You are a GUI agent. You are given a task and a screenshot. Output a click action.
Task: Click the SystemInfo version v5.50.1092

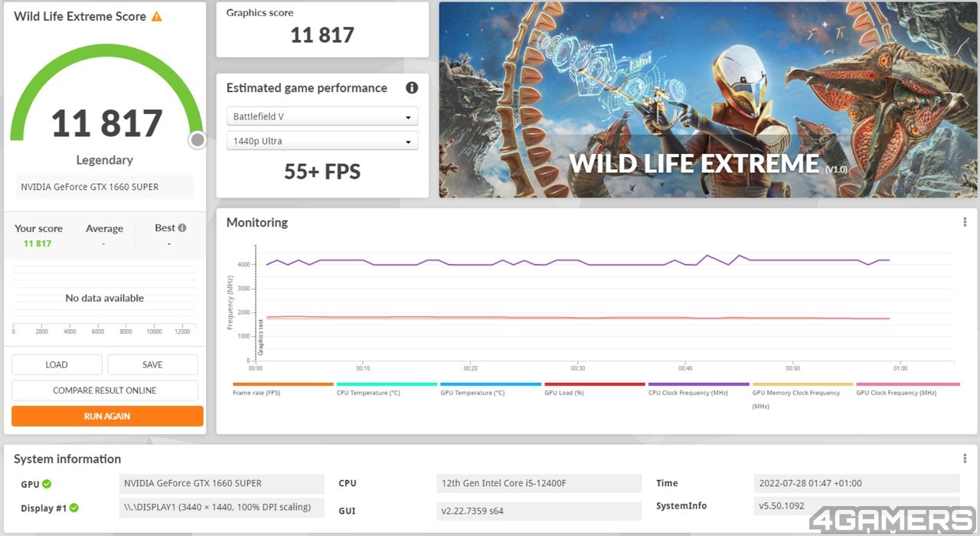856,506
